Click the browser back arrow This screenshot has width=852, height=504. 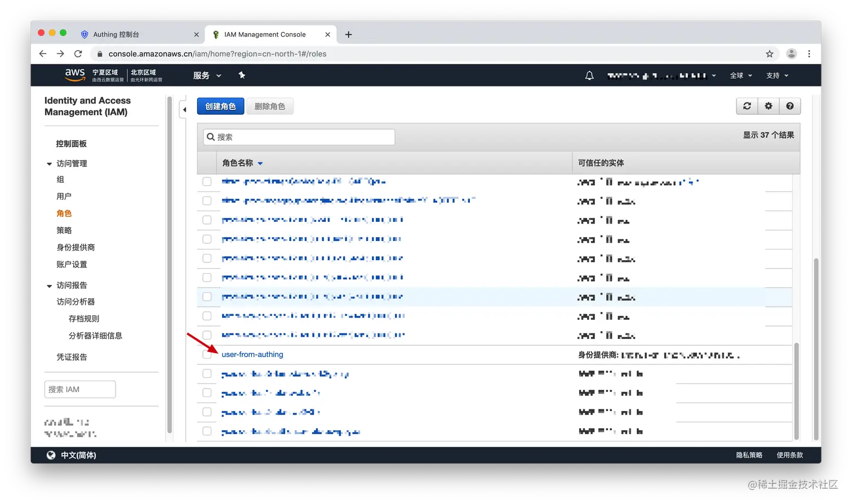pyautogui.click(x=43, y=53)
